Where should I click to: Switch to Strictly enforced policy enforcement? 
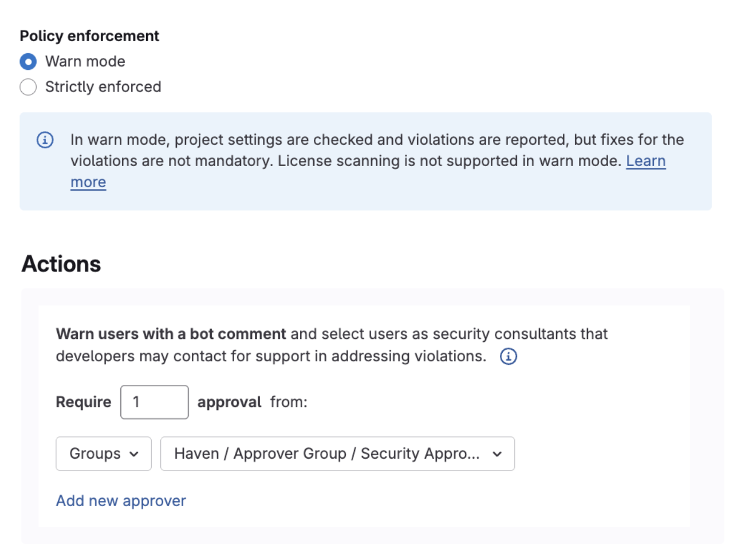click(27, 86)
